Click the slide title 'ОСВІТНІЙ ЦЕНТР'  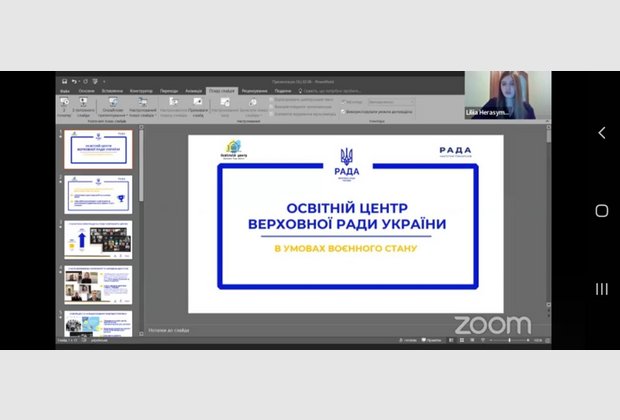(347, 208)
